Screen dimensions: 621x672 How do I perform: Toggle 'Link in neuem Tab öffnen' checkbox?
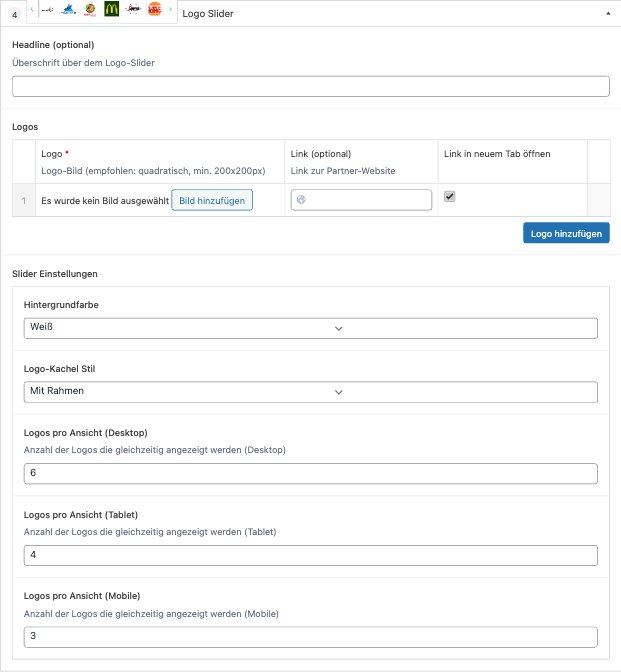click(449, 197)
